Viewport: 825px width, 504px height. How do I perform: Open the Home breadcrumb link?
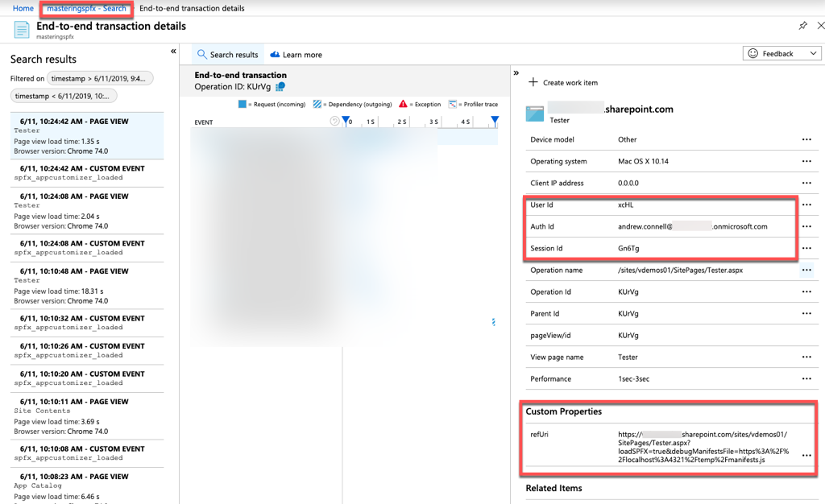23,8
